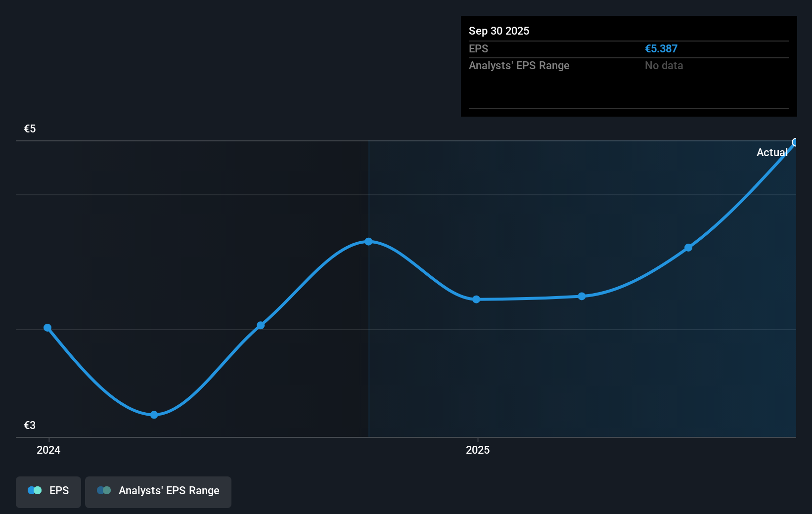This screenshot has height=514, width=812.
Task: Click the Analysts' EPS Range legend dot
Action: tap(104, 490)
